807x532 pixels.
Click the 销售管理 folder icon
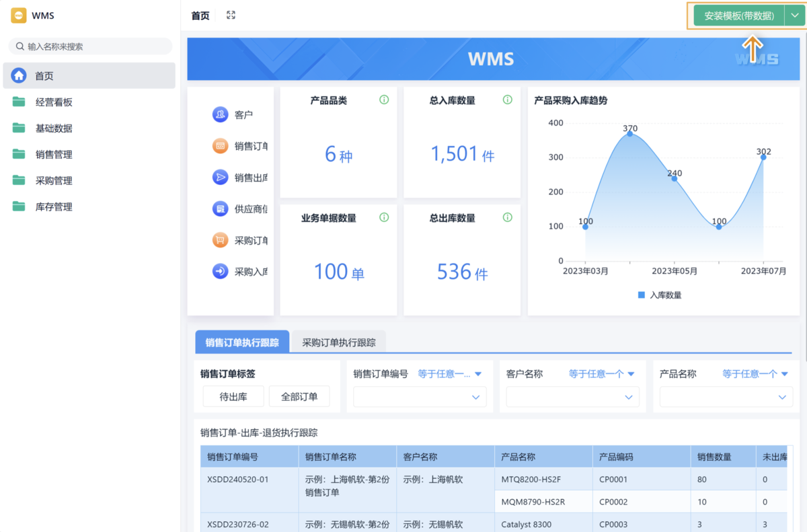click(x=19, y=154)
